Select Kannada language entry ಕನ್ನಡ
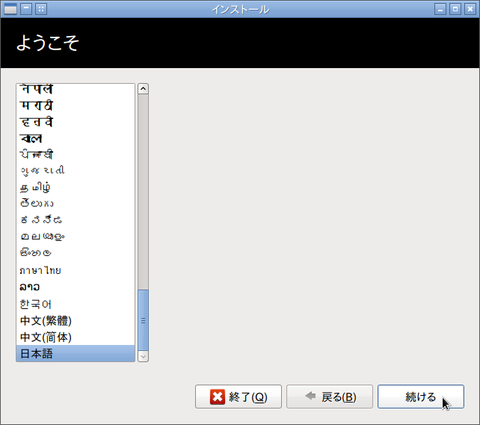 point(76,220)
